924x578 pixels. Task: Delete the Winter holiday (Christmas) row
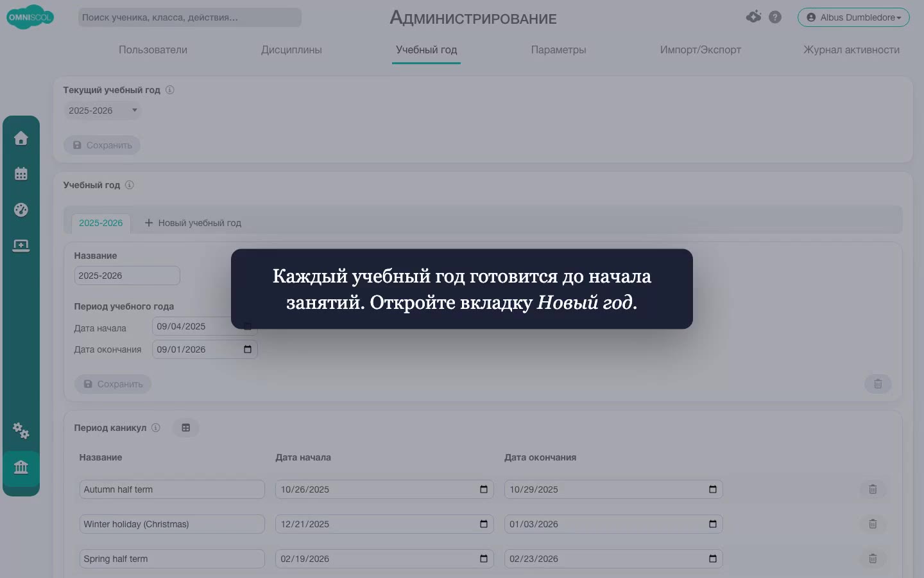873,524
